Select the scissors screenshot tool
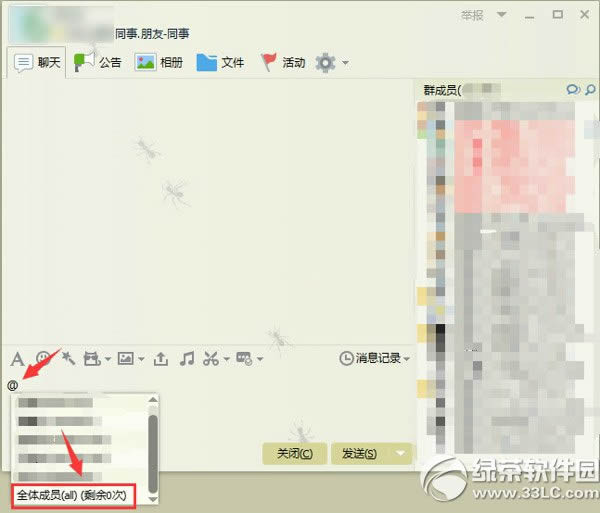600x513 pixels. click(x=211, y=359)
